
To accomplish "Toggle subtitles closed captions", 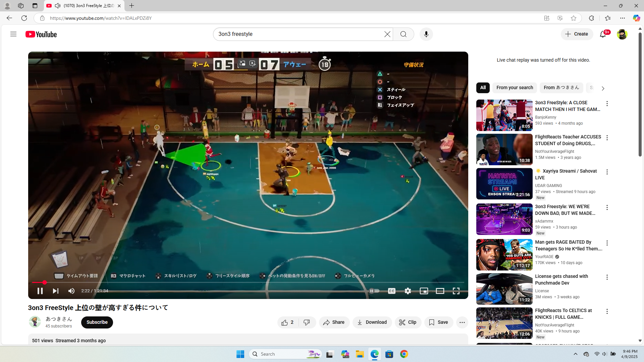I will [392, 291].
